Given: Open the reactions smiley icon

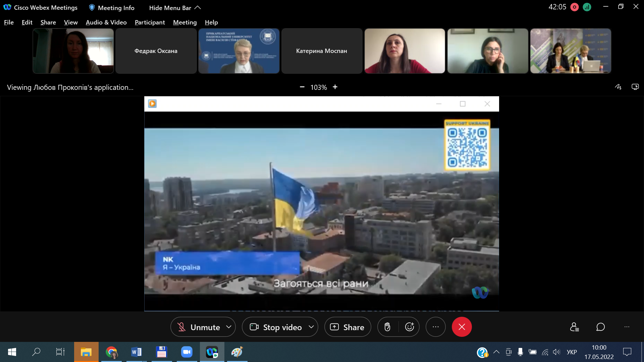Looking at the screenshot, I should pyautogui.click(x=409, y=327).
